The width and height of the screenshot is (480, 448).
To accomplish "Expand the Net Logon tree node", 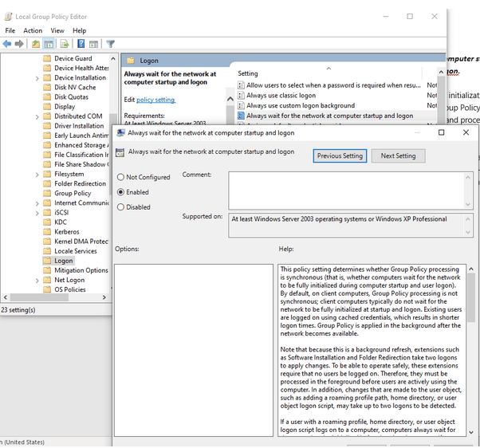I will tap(37, 281).
